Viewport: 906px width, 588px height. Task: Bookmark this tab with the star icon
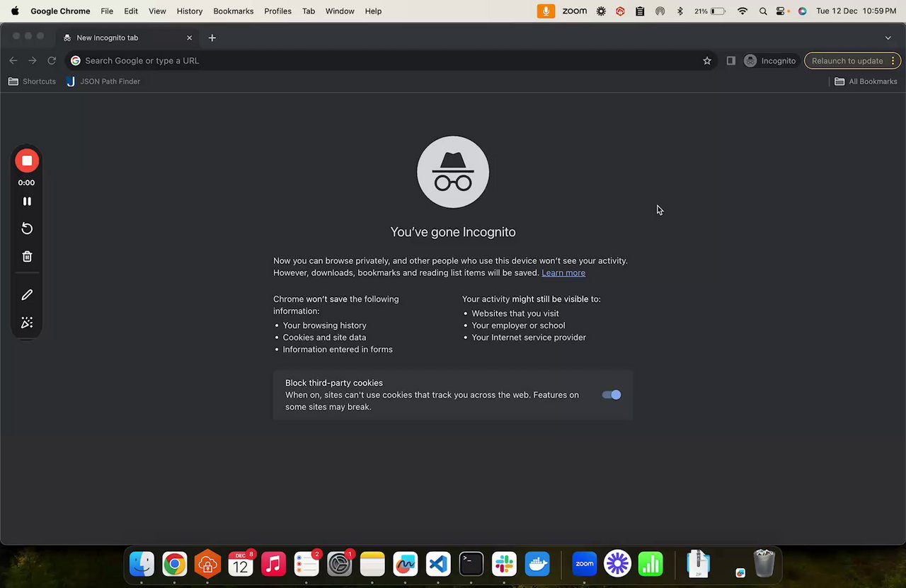point(707,61)
